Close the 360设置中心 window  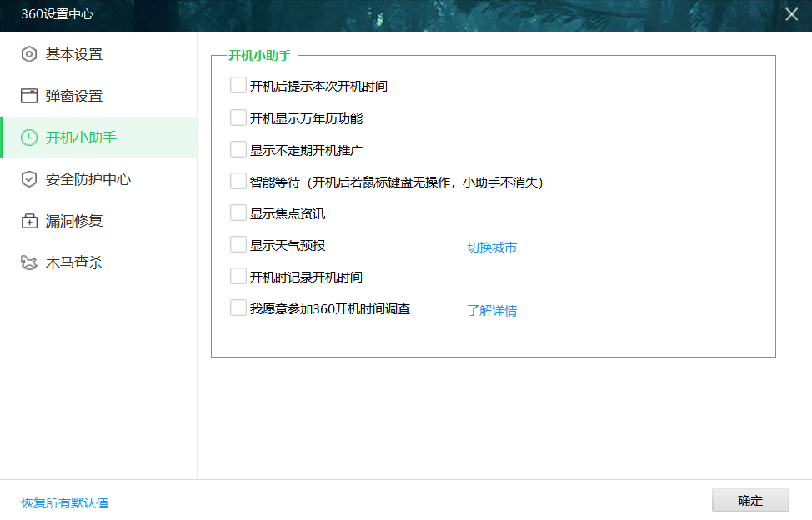coord(791,13)
